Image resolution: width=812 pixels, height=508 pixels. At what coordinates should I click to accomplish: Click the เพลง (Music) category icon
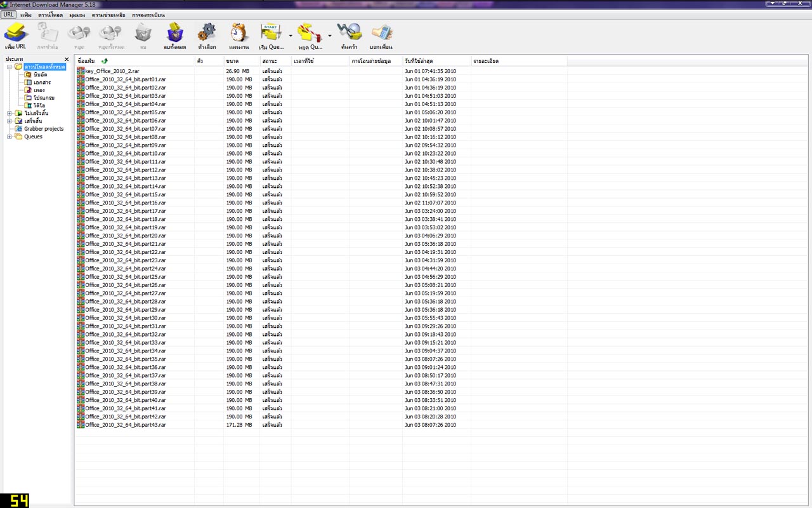[29, 90]
